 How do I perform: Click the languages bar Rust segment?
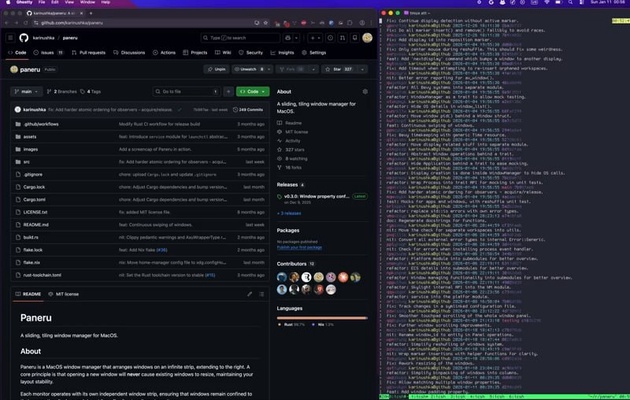[321, 318]
